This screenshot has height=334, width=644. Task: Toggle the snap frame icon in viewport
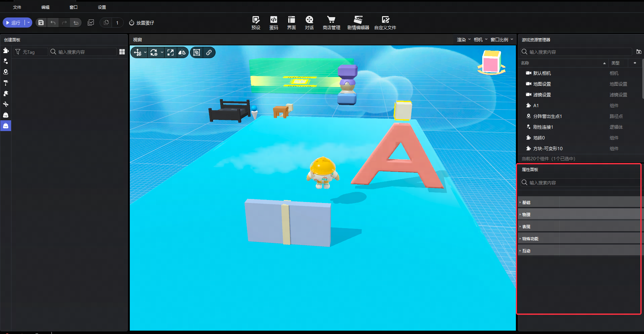point(197,52)
